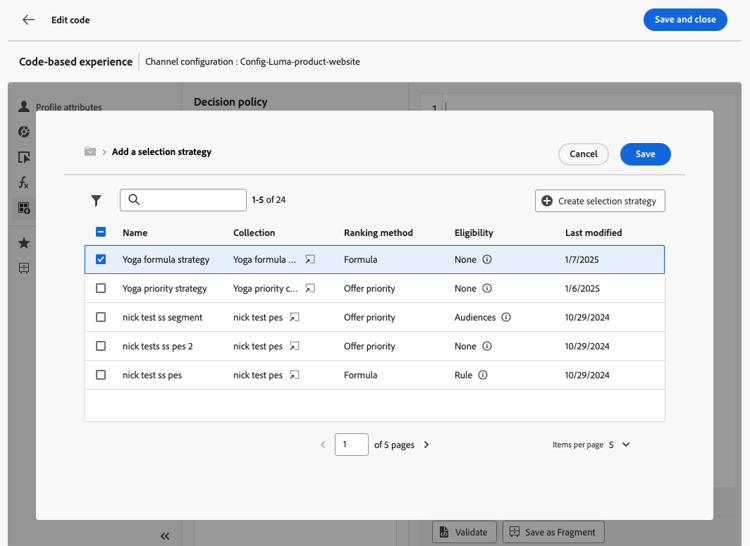This screenshot has width=750, height=546.
Task: Click the folder breadcrumb icon
Action: 90,152
